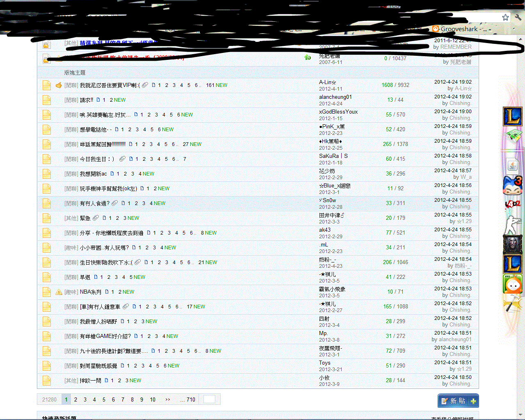Go to forum page 2 in pagination

pos(75,399)
